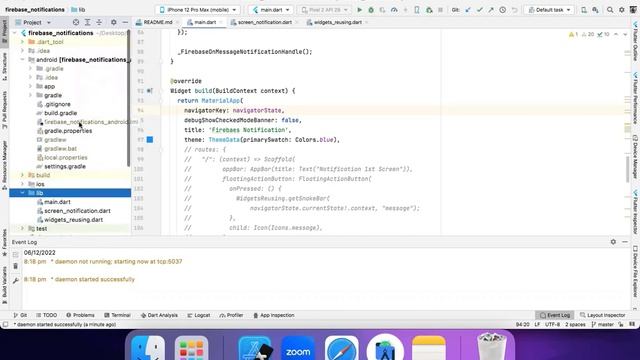Open the Git tool window tab
Viewport: 640px width, 360px height.
[x=20, y=315]
